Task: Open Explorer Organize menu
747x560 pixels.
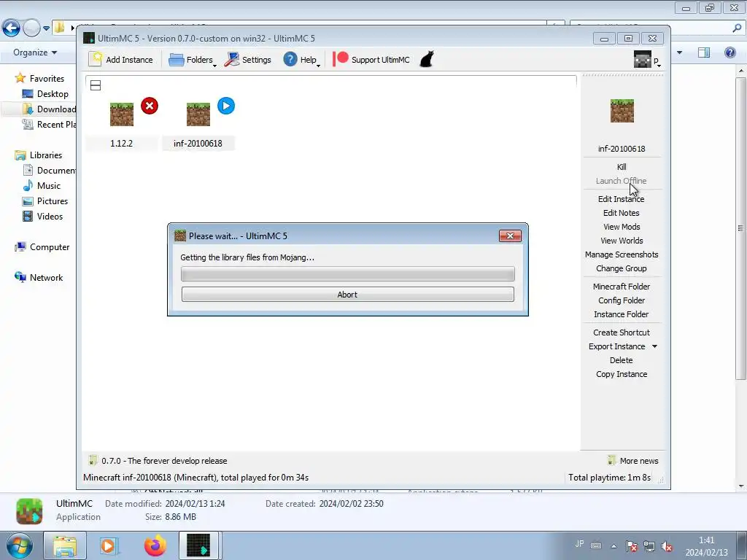Action: point(35,52)
